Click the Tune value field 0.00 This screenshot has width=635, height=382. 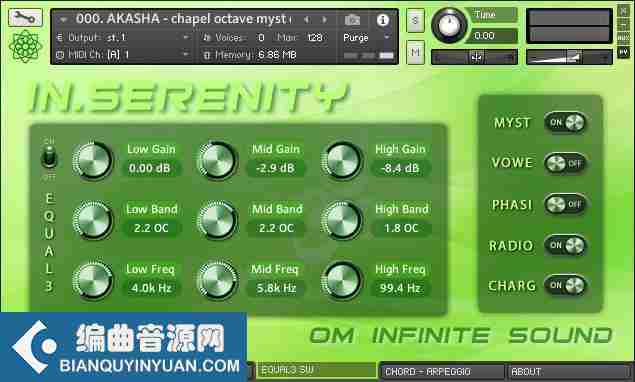pyautogui.click(x=491, y=36)
